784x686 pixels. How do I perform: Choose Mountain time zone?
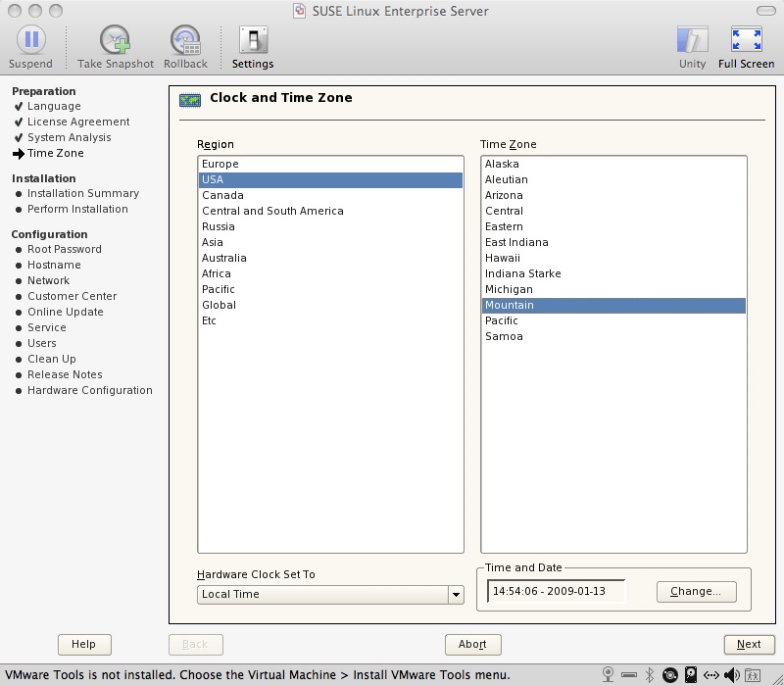click(613, 306)
